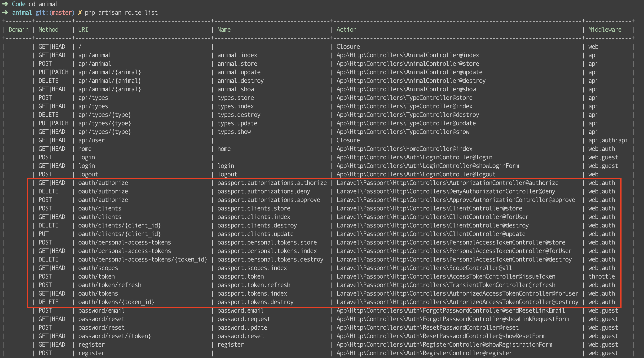Click the 'php artisan route:list' command text
The width and height of the screenshot is (644, 358).
[121, 13]
